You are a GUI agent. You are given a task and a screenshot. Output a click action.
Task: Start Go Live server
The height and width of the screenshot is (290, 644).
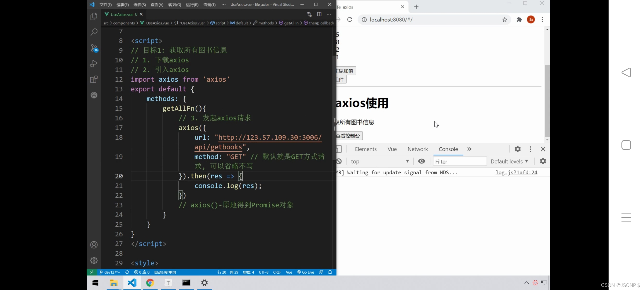pos(306,272)
